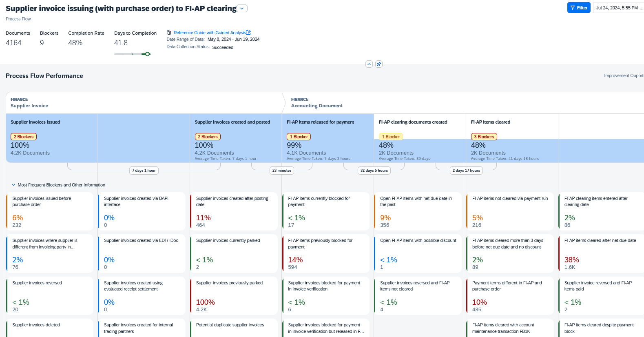Open Open FI-AP items with possible discount card
Image resolution: width=644 pixels, height=337 pixels.
coord(418,254)
